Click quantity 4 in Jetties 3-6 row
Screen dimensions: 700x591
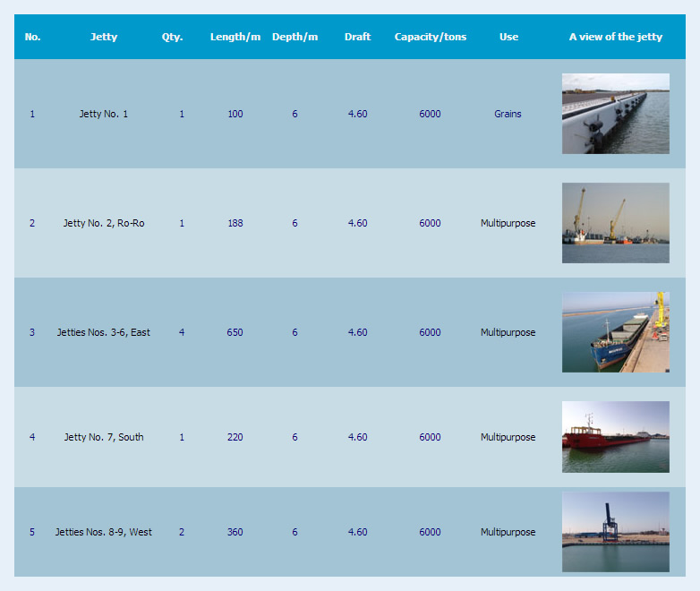182,332
